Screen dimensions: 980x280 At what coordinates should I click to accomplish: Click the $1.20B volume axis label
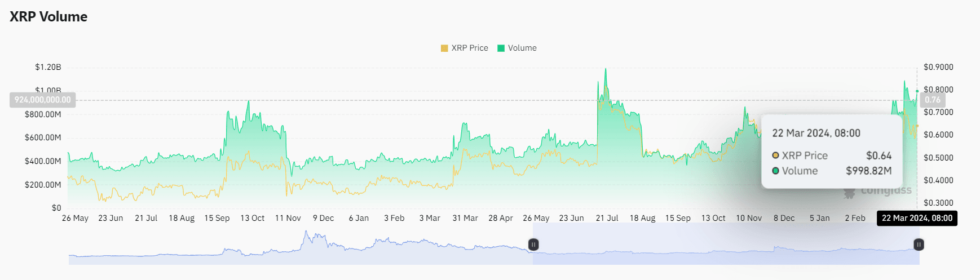pos(48,67)
